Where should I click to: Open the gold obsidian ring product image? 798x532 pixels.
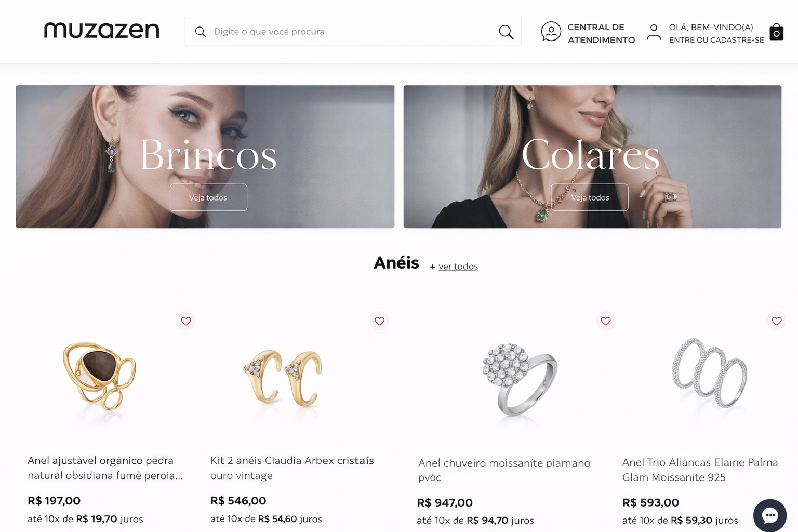tap(100, 377)
